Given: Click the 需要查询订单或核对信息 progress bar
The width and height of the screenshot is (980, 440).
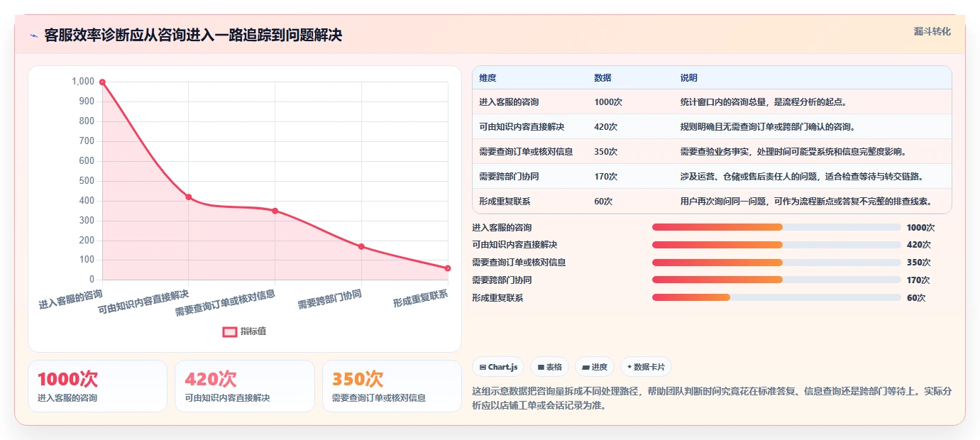Looking at the screenshot, I should point(776,263).
